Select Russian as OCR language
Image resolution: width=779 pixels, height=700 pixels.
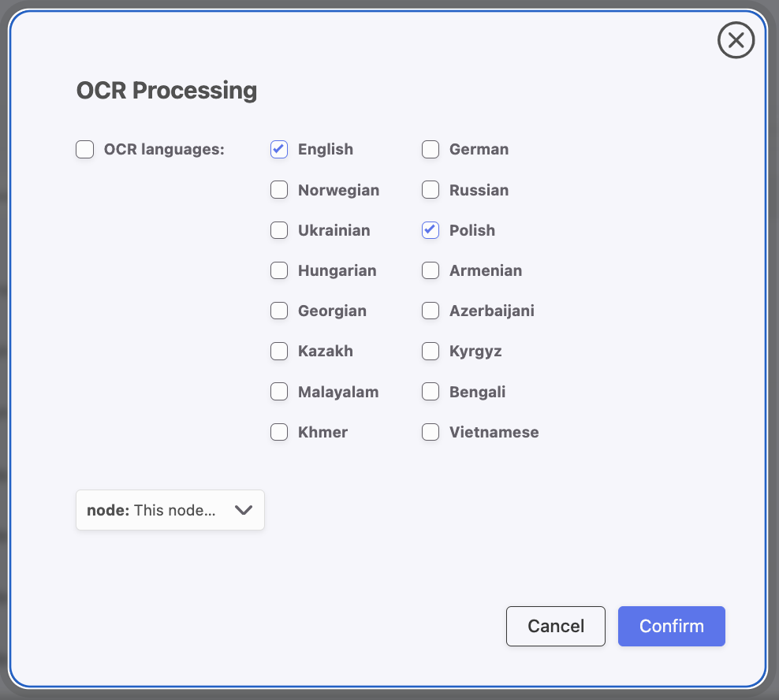pos(430,190)
